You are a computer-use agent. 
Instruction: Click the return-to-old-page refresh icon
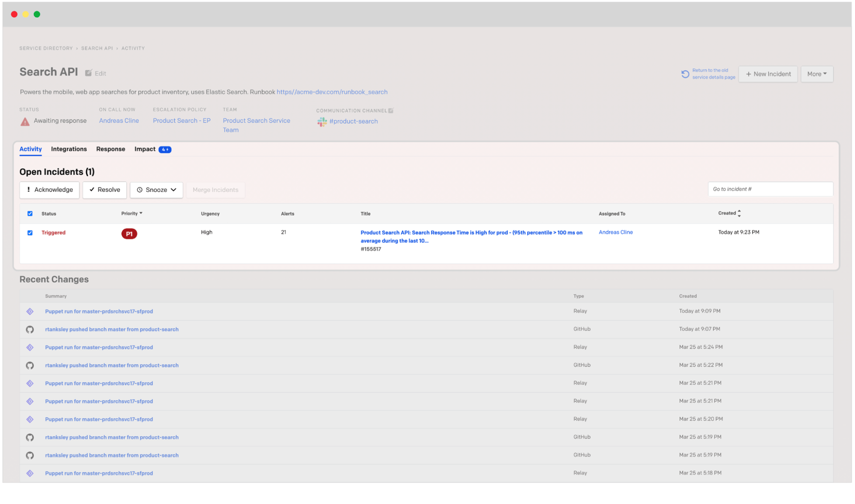click(685, 74)
